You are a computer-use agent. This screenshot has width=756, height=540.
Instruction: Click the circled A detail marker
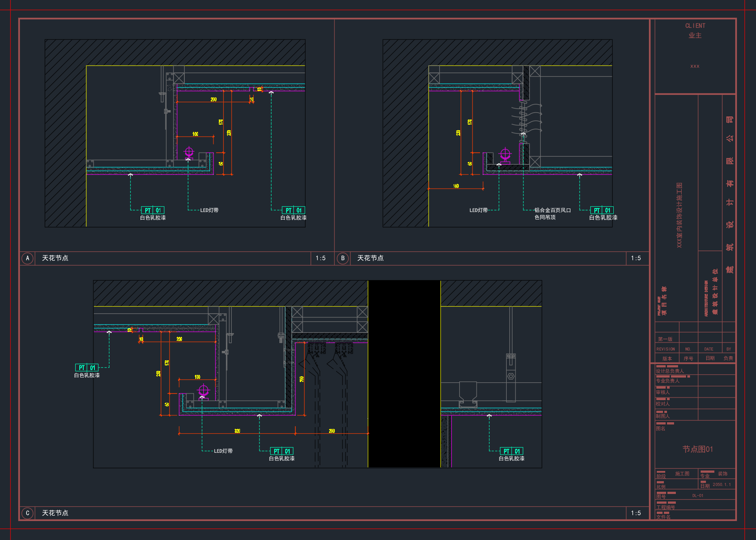(27, 258)
